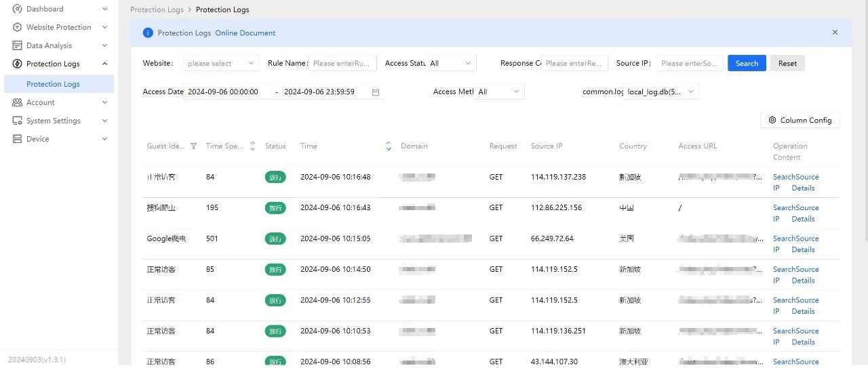The height and width of the screenshot is (368, 868).
Task: Click the Data Analysis sidebar icon
Action: [x=17, y=45]
